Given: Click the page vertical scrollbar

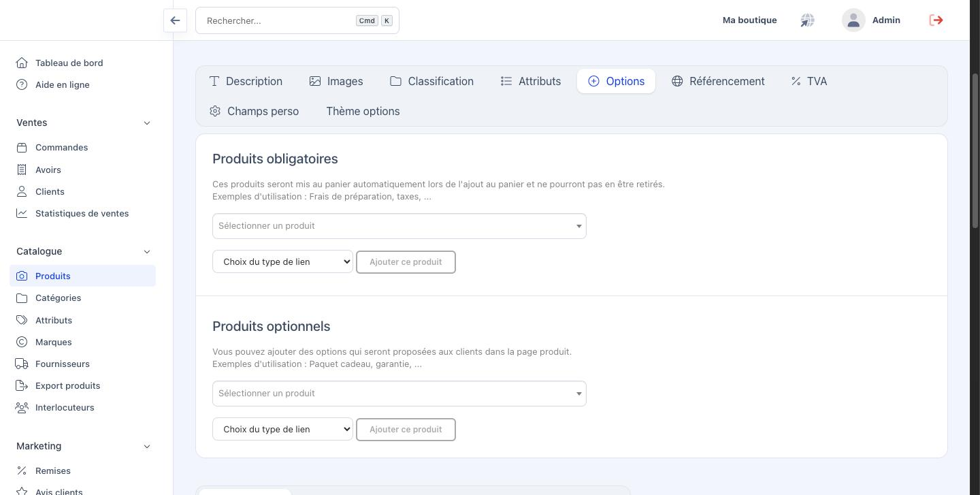Looking at the screenshot, I should pos(975,151).
